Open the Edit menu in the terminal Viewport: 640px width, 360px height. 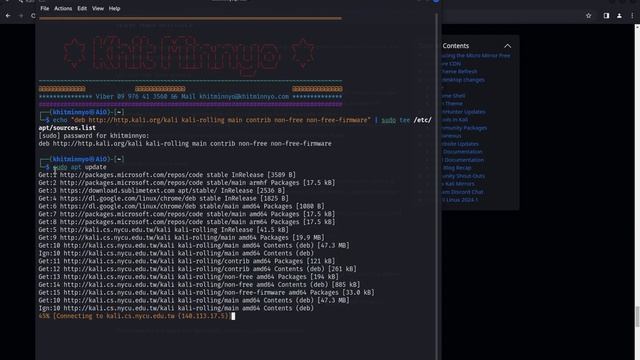coord(82,8)
